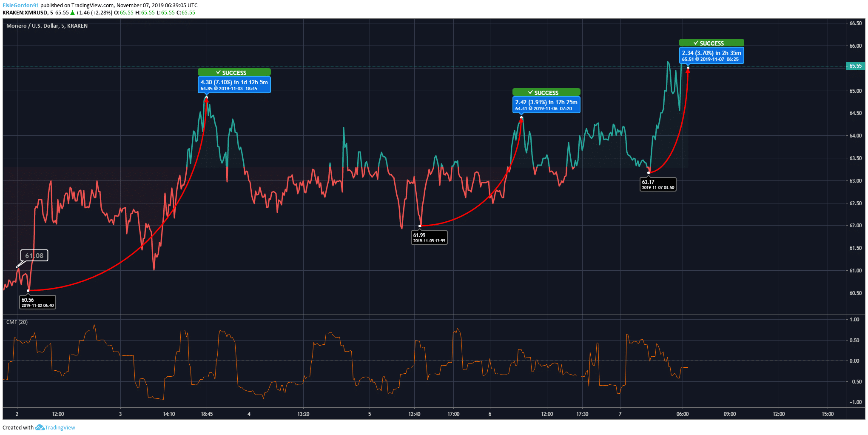Screen dimensions: 868x435
Task: Click the 06:00 time axis label
Action: pos(683,414)
